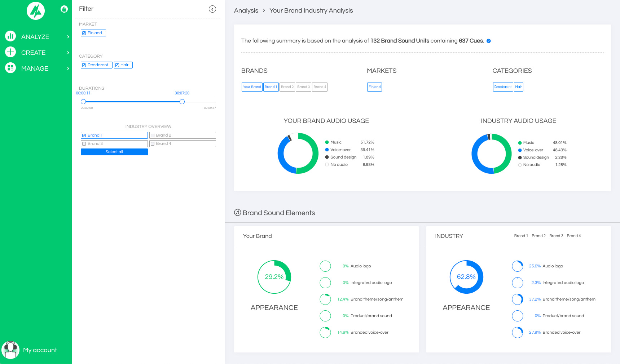
Task: Click the Brand 2 tag under Brands
Action: click(x=287, y=87)
